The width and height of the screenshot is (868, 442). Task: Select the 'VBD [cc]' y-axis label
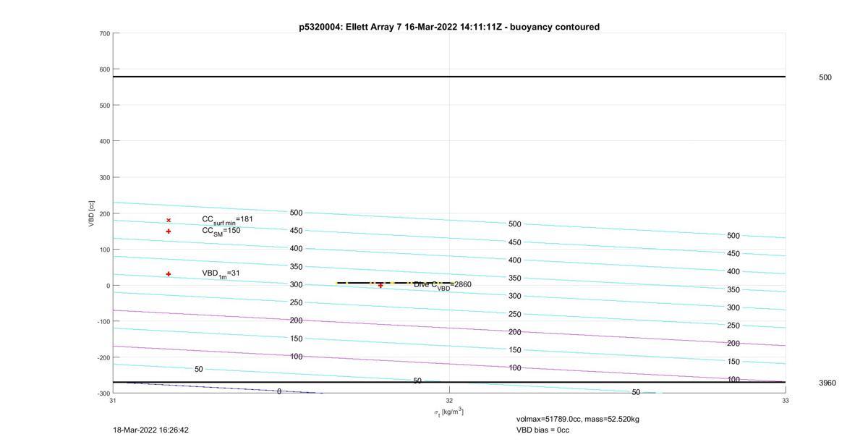[x=92, y=213]
